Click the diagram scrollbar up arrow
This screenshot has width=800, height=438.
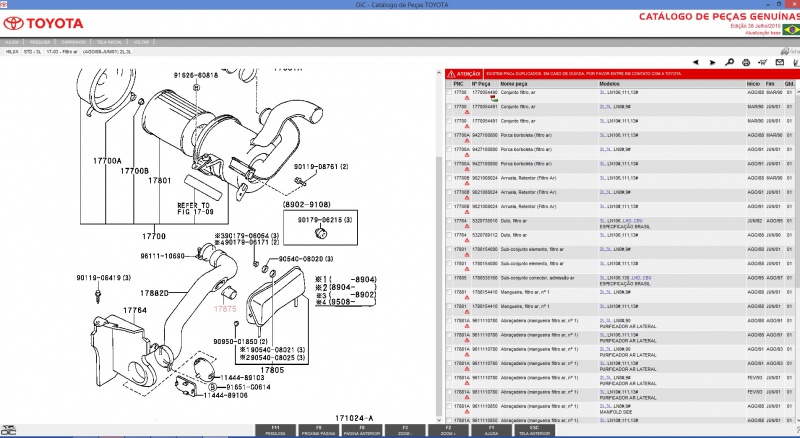(439, 74)
